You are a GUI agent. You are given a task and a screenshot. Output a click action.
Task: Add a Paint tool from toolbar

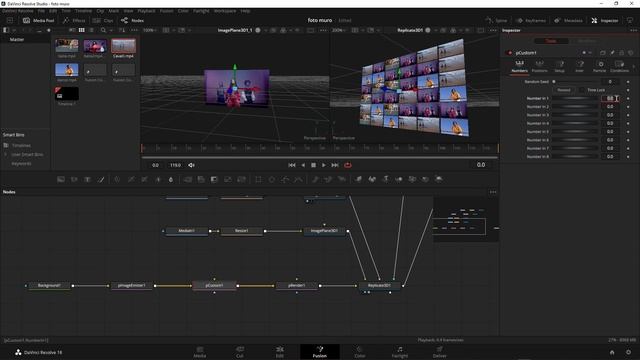point(101,179)
